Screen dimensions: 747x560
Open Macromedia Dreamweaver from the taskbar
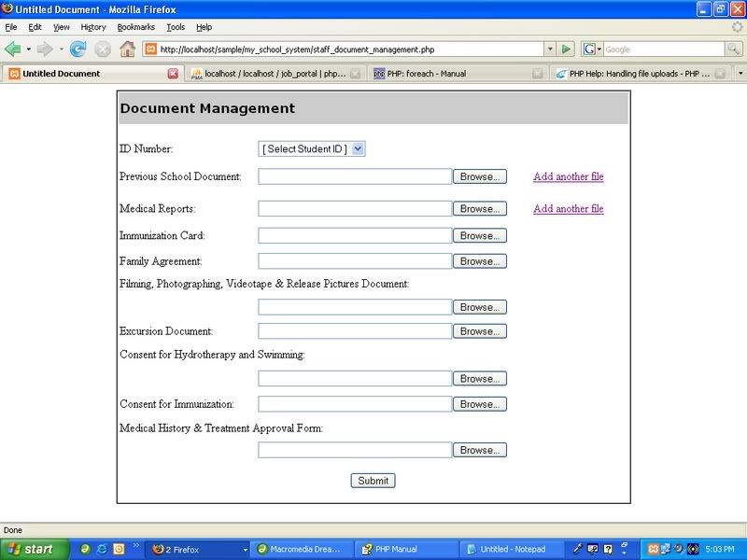coord(299,550)
